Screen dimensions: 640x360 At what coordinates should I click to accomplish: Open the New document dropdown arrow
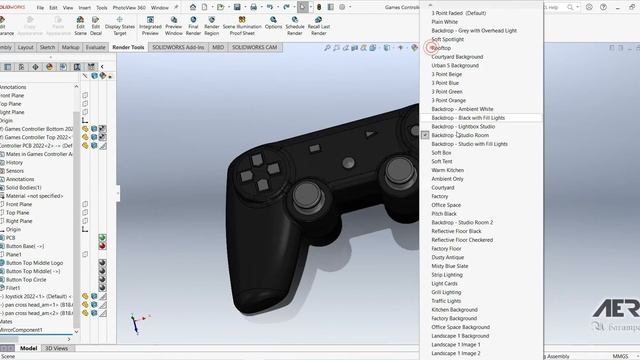pos(212,7)
